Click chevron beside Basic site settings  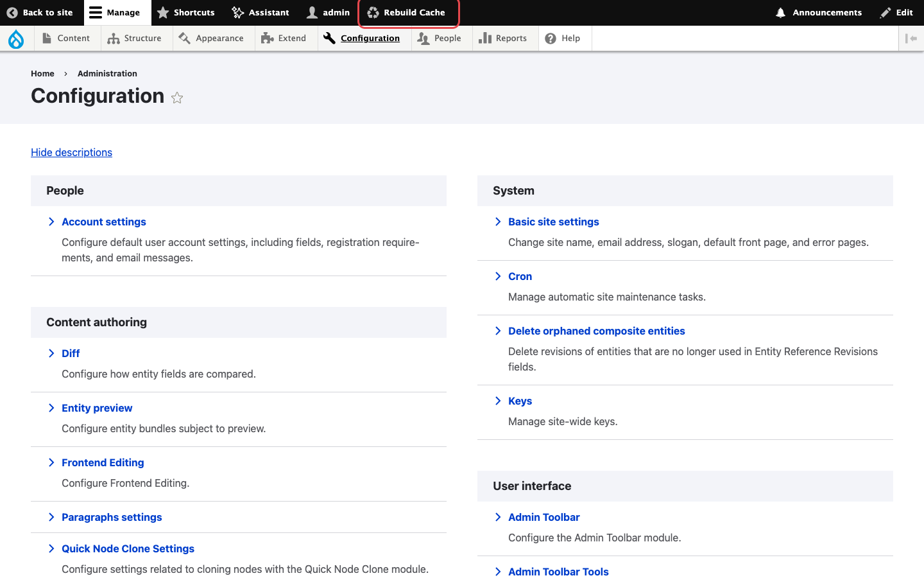[x=498, y=222]
